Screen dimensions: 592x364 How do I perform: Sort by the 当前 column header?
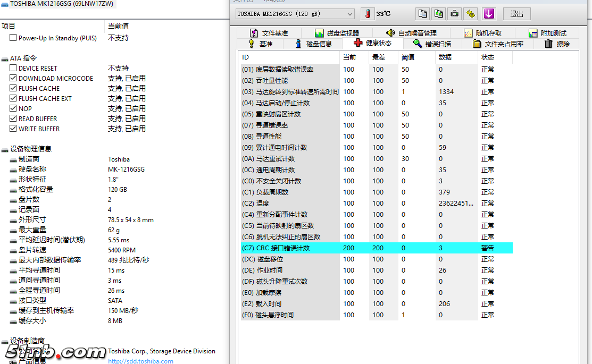click(x=354, y=57)
